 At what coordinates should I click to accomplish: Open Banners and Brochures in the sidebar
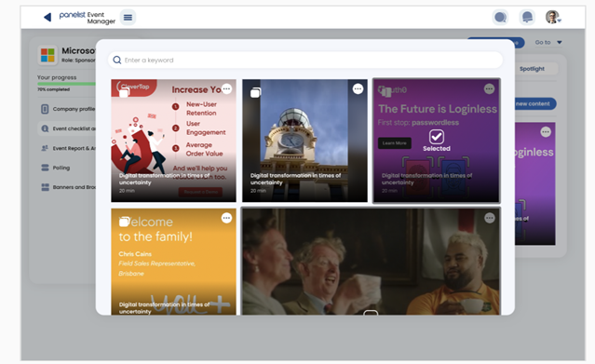click(x=67, y=187)
